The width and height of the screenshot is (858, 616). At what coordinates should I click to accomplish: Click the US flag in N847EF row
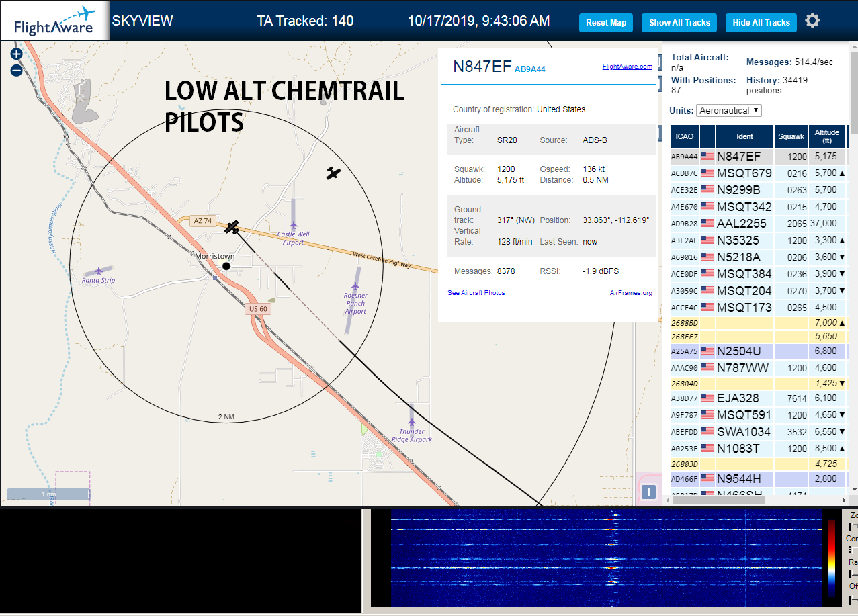[707, 156]
